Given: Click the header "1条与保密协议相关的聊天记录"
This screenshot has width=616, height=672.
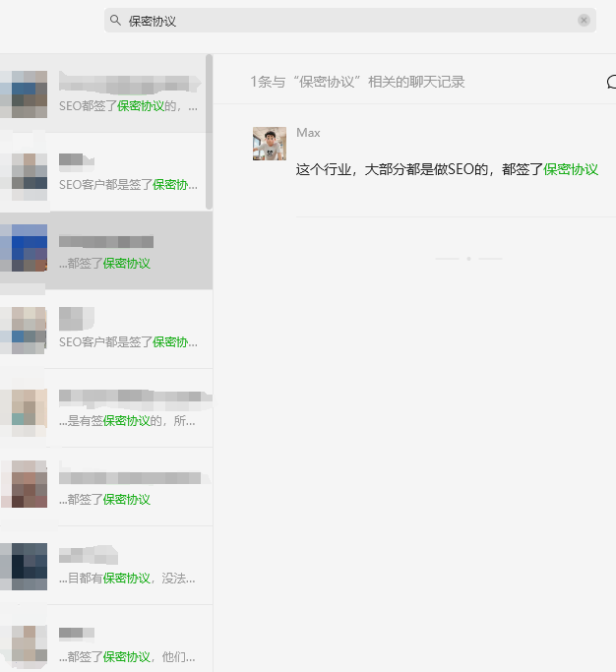Looking at the screenshot, I should point(357,82).
